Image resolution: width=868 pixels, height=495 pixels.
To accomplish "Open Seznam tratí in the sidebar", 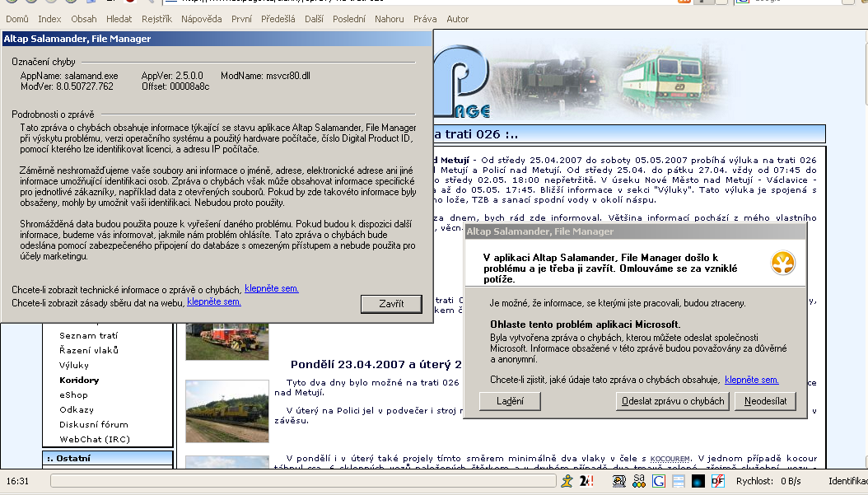I will 89,335.
